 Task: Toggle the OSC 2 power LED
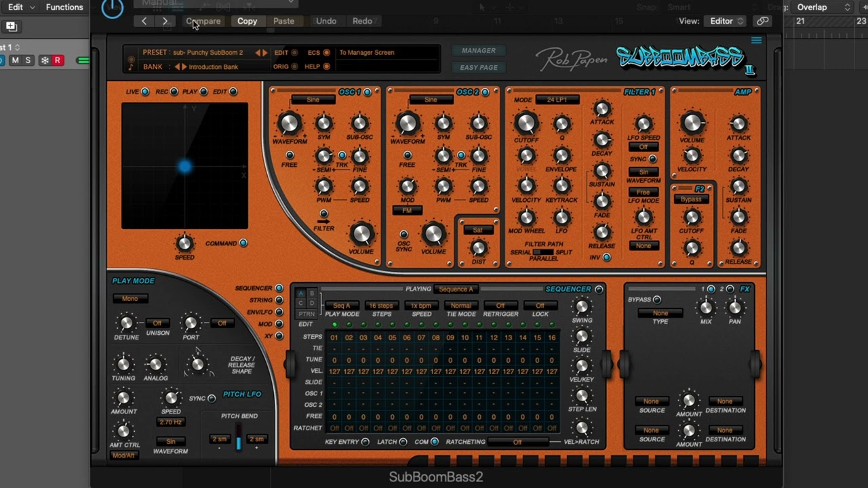[x=485, y=92]
